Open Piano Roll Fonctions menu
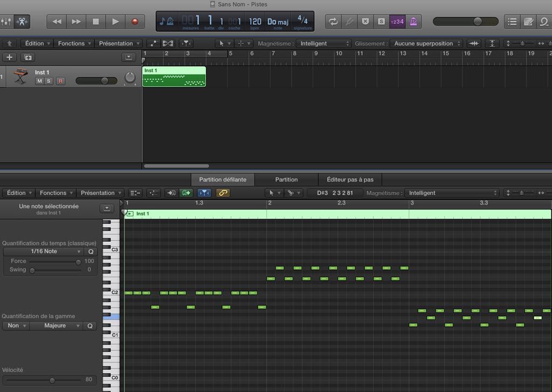 (x=56, y=193)
